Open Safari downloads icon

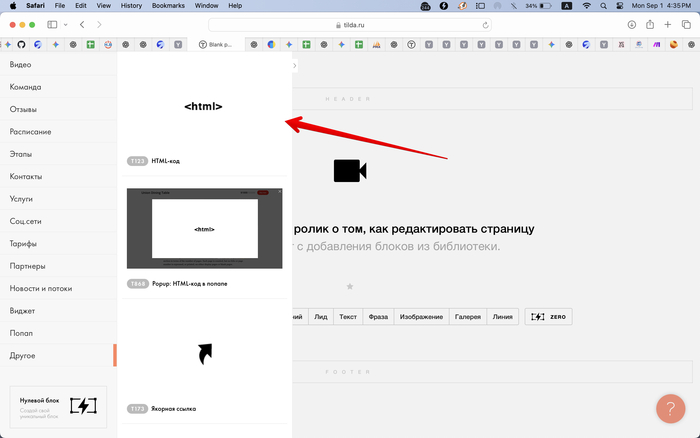tap(632, 24)
